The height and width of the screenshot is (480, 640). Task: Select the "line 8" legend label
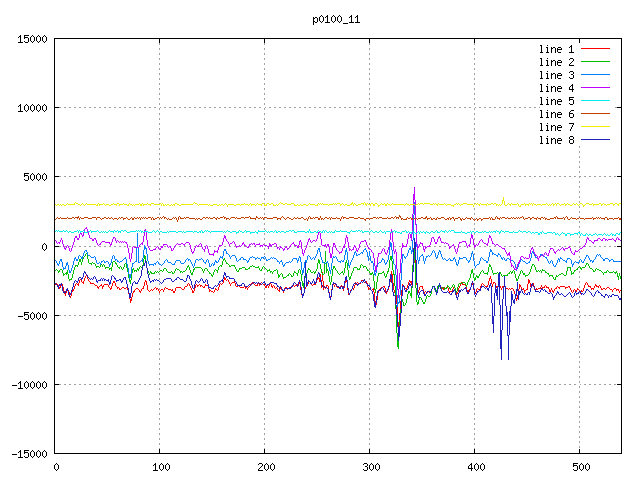556,140
